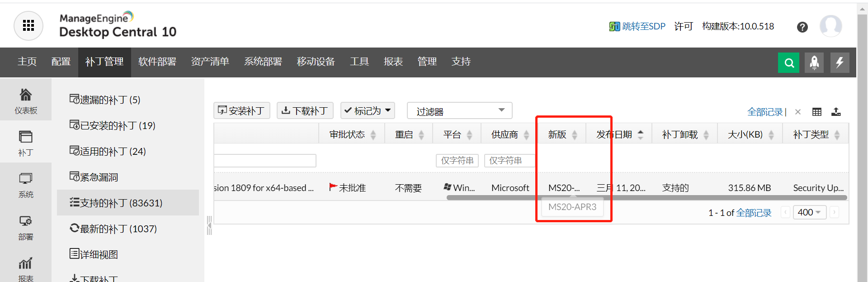This screenshot has width=868, height=282.
Task: Open the user profile avatar
Action: point(831,26)
